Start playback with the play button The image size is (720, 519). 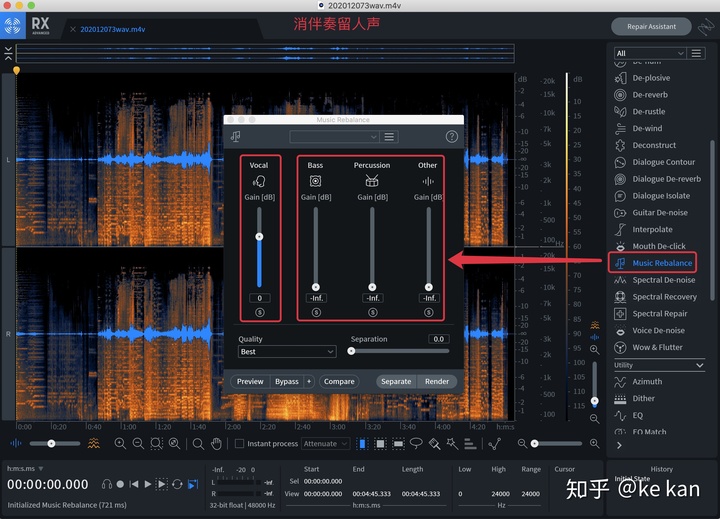147,484
